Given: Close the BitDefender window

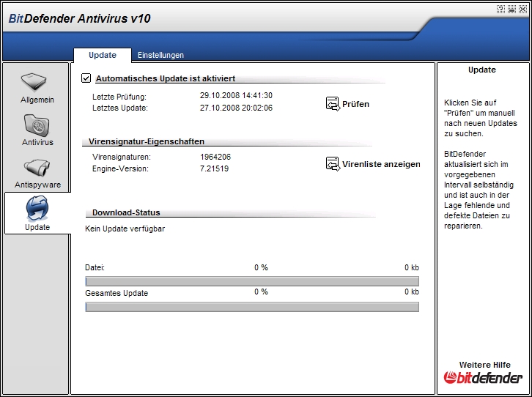Looking at the screenshot, I should 522,10.
